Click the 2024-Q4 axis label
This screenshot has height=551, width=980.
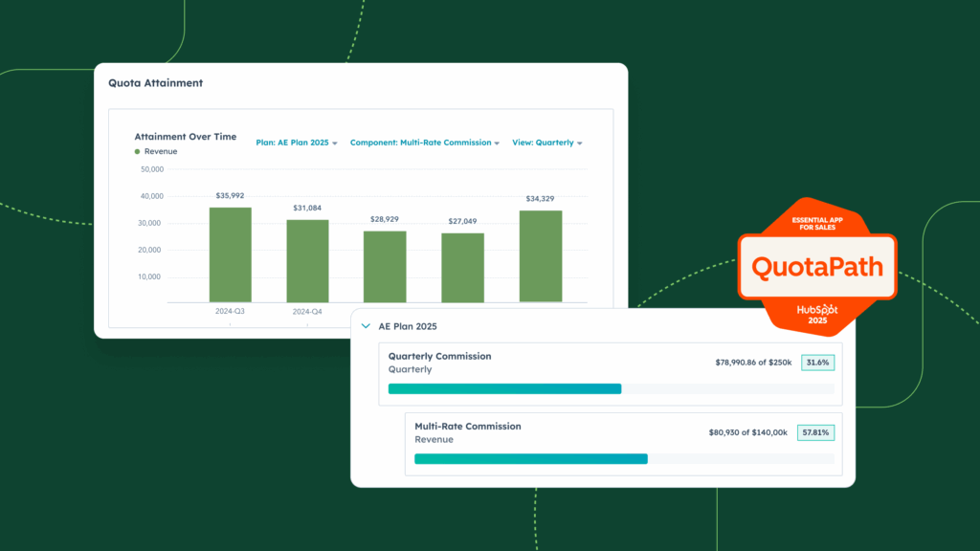point(307,312)
